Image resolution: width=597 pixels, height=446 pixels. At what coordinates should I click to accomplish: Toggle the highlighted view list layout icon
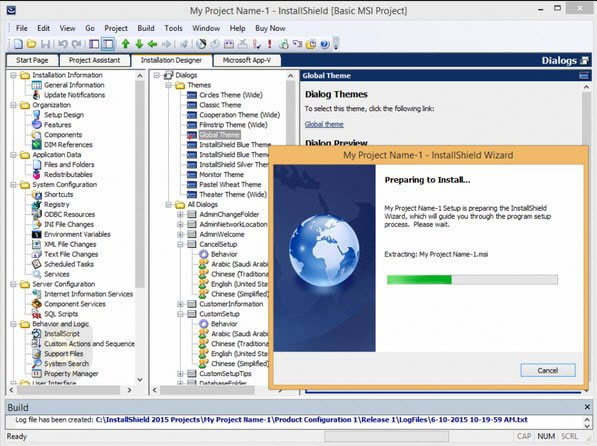tap(108, 44)
